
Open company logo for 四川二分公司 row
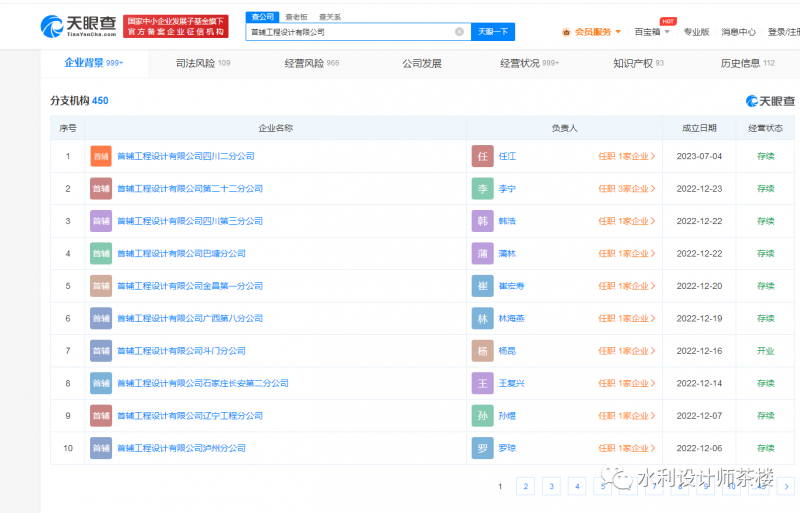[x=101, y=156]
